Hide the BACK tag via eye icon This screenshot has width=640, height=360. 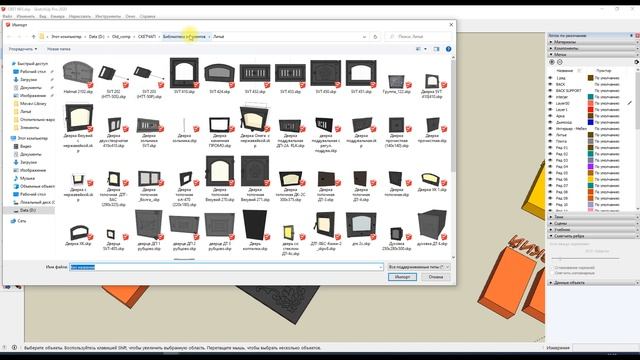coord(550,84)
